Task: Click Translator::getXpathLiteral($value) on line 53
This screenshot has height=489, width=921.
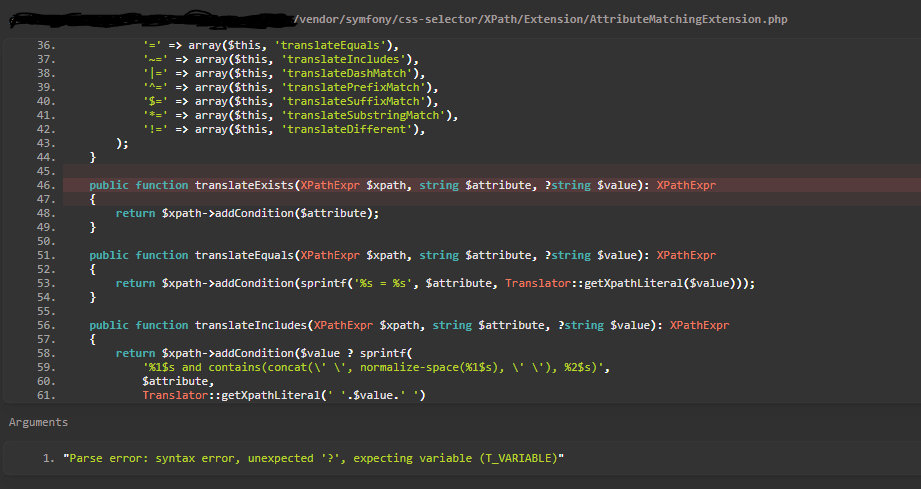Action: point(620,283)
